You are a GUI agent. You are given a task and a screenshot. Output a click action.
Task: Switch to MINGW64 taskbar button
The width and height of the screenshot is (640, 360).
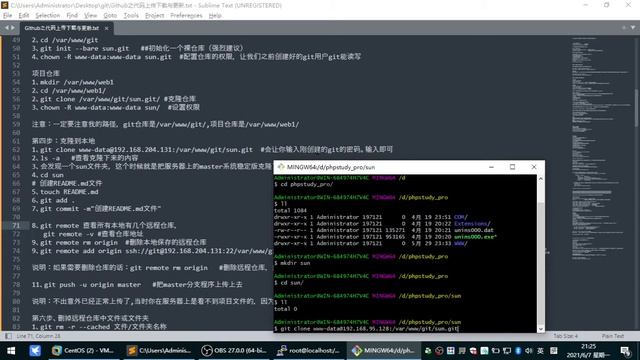pos(382,351)
